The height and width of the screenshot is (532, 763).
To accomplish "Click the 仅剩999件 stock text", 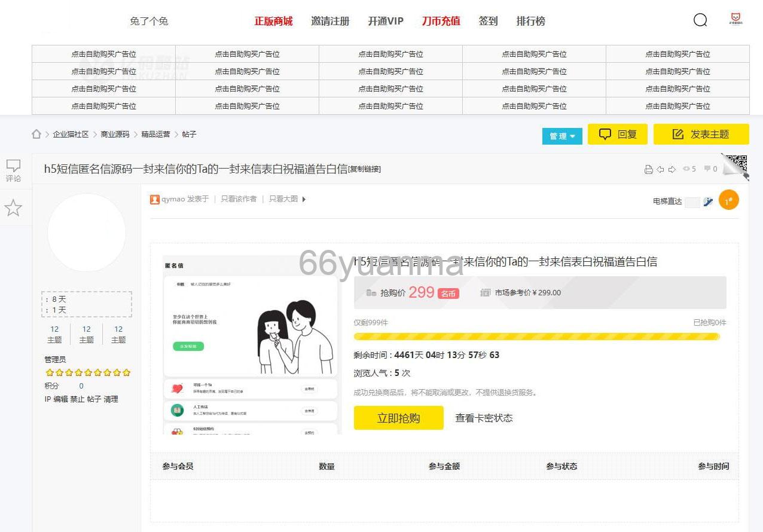I will click(x=371, y=322).
